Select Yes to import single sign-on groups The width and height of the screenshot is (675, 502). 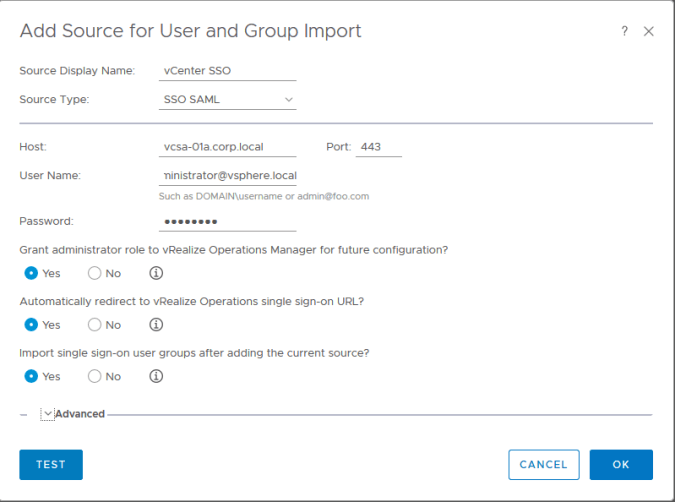coord(32,377)
